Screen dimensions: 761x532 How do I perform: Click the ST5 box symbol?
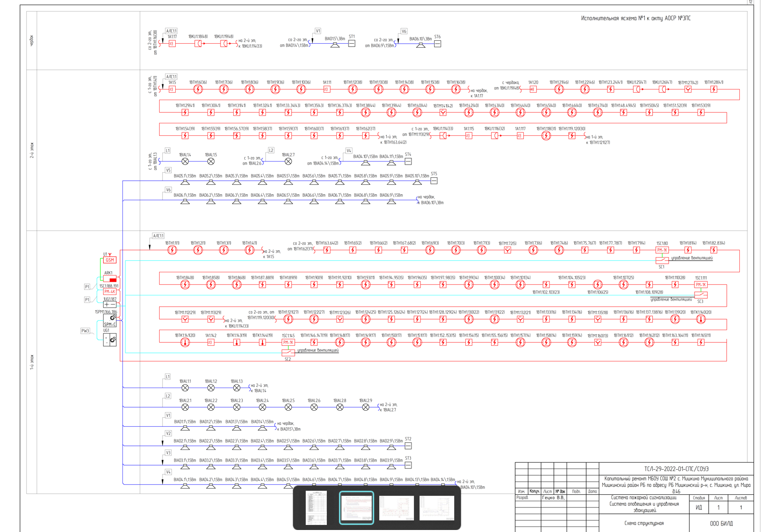[434, 181]
